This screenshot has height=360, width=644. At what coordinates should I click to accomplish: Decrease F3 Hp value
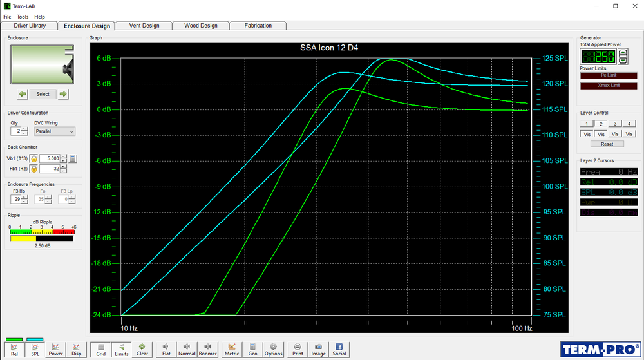tap(24, 201)
